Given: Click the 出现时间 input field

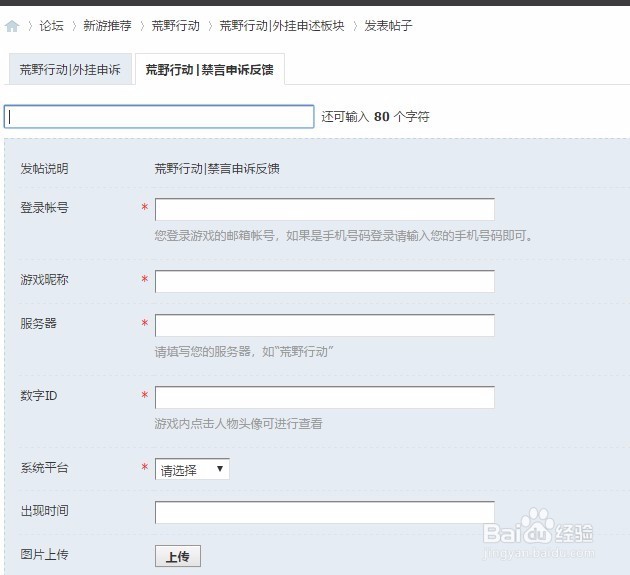Looking at the screenshot, I should (325, 512).
